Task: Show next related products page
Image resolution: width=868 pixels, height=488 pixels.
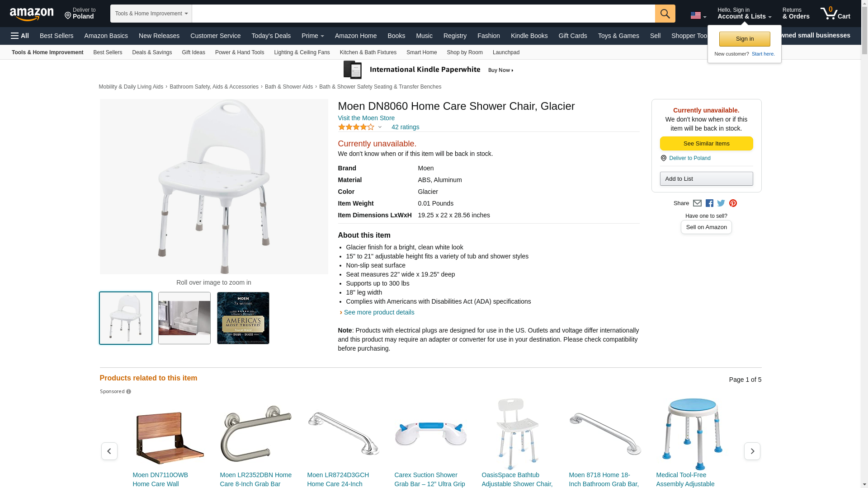Action: pyautogui.click(x=752, y=451)
